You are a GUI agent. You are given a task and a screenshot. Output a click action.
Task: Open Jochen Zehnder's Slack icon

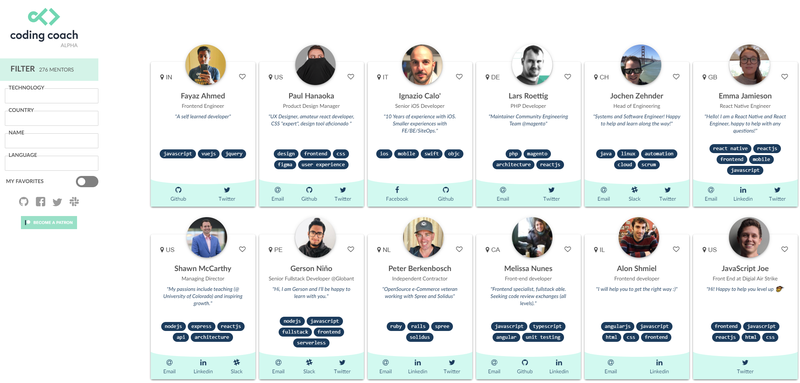point(635,190)
